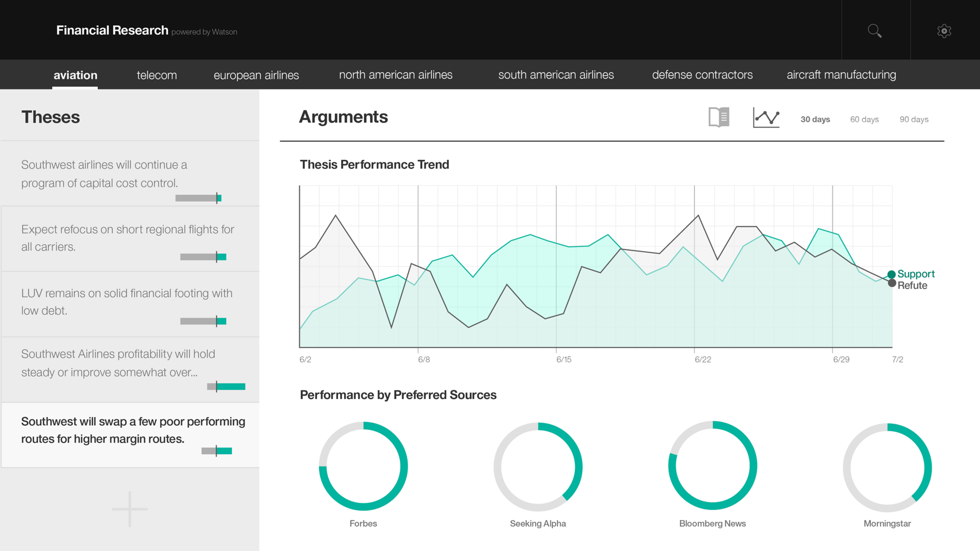Click Financial Research title
This screenshot has width=980, height=551.
[x=112, y=30]
